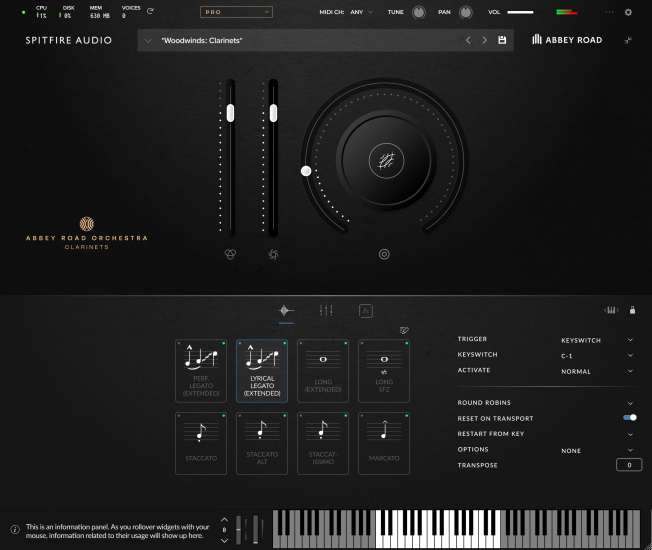The height and width of the screenshot is (550, 652).
Task: Select the Long (Extended) articulation
Action: tap(323, 371)
